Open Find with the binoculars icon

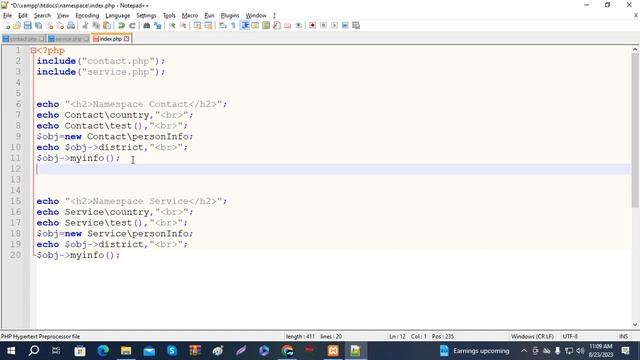(x=147, y=25)
